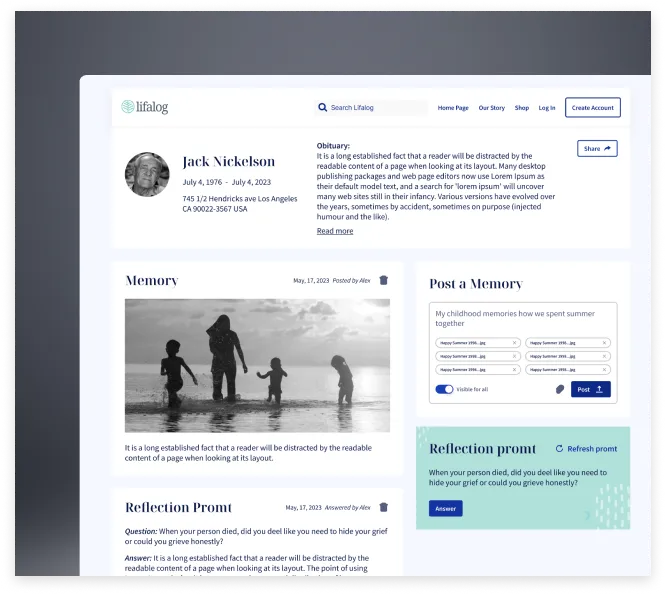666x595 pixels.
Task: Expand the obituary with Read more
Action: click(x=335, y=231)
